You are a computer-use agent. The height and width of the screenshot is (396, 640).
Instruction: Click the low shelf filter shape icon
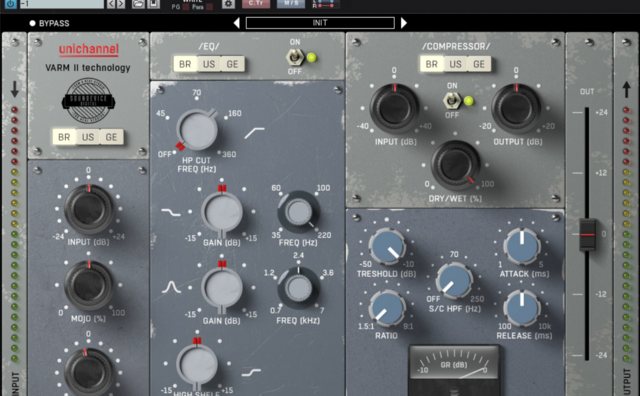171,212
